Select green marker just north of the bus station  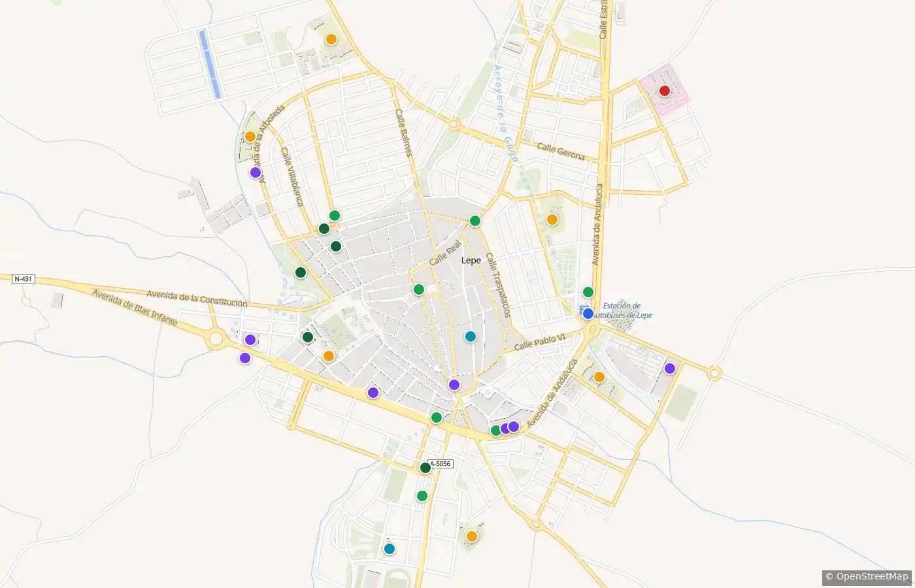coord(588,292)
